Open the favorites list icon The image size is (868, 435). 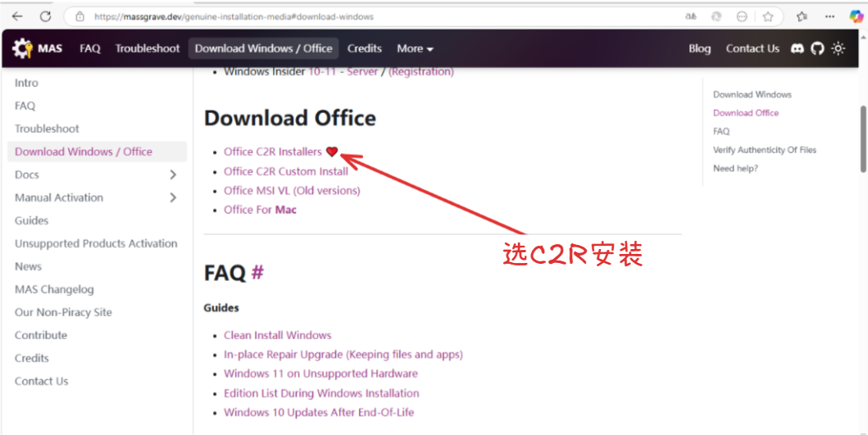point(802,16)
